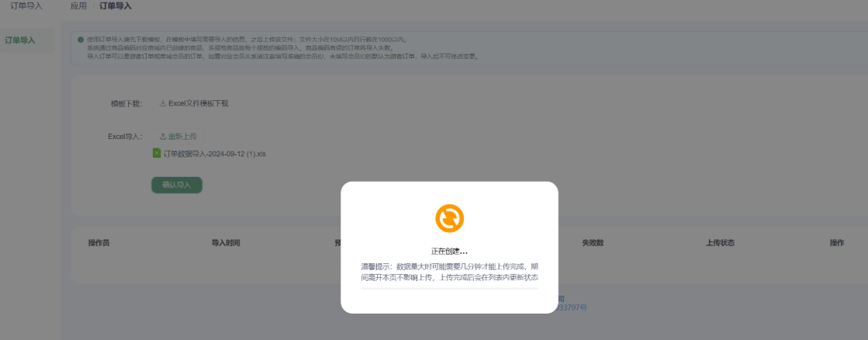The image size is (868, 340).
Task: Click the 订单导入 title at top left
Action: click(x=26, y=6)
